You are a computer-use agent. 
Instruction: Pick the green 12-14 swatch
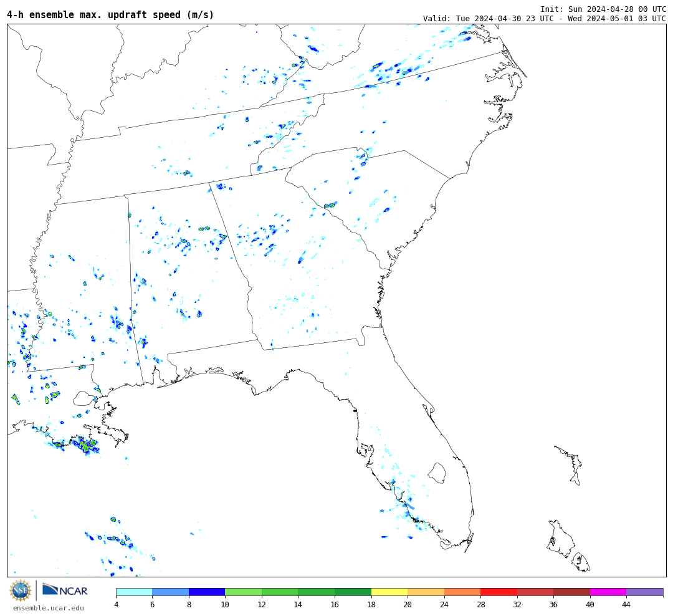click(280, 592)
